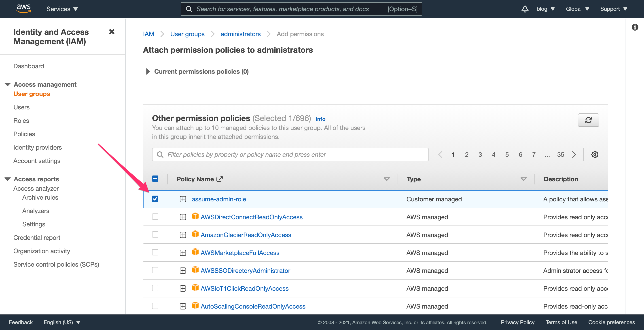Open Identity providers in the sidebar

click(x=38, y=148)
